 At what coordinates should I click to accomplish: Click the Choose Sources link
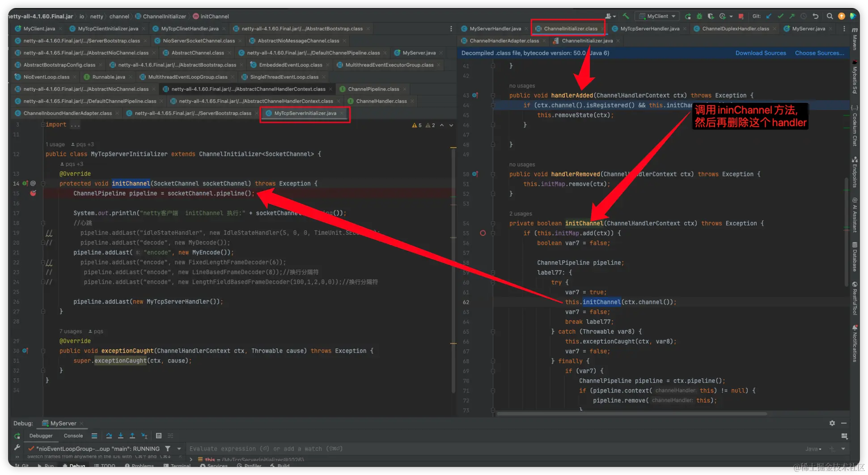pyautogui.click(x=820, y=53)
